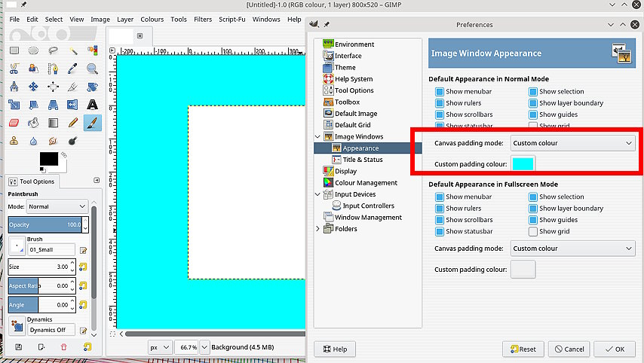644x363 pixels.
Task: Click the delete tool preset trash icon
Action: point(63,347)
